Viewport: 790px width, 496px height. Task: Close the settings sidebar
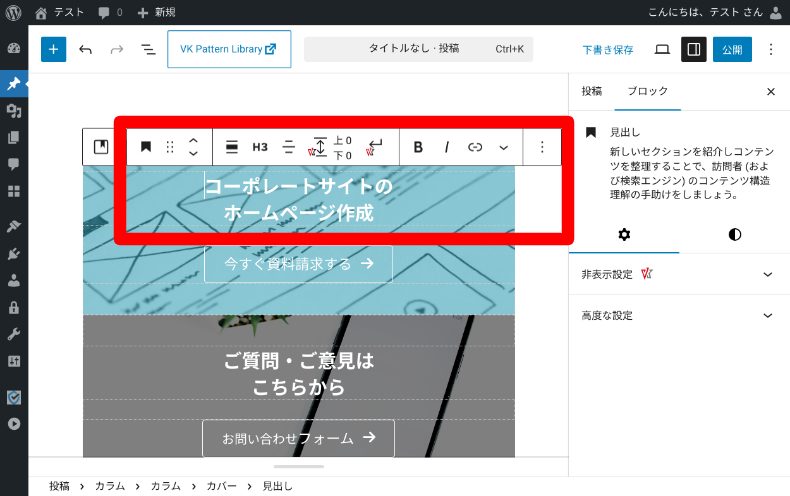pyautogui.click(x=770, y=91)
